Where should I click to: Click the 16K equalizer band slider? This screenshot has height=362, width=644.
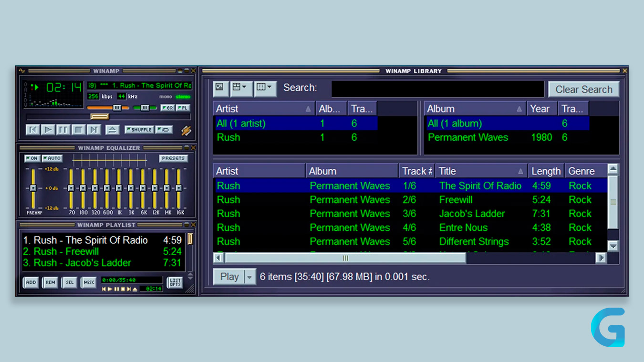click(x=179, y=188)
